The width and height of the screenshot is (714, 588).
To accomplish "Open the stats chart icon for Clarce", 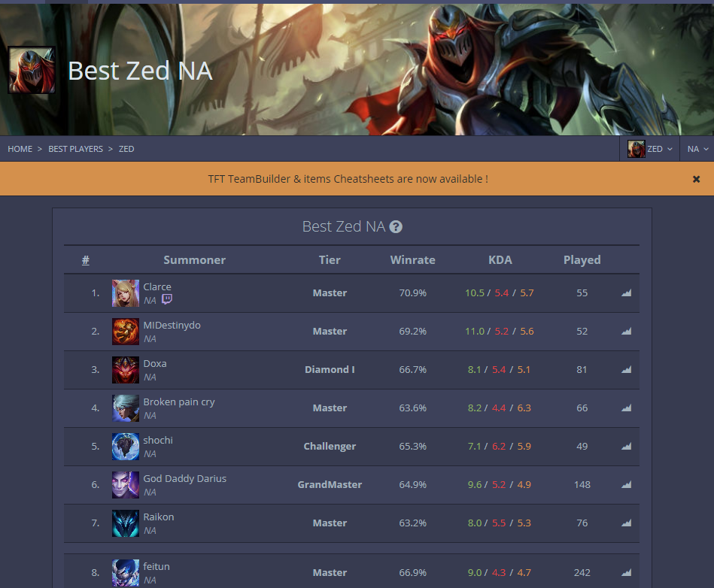I will pyautogui.click(x=626, y=292).
